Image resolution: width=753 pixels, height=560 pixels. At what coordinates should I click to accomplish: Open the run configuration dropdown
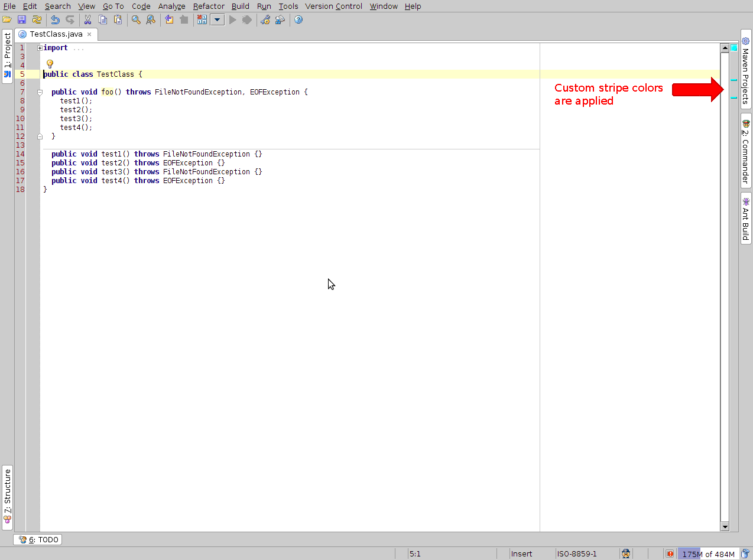[218, 19]
